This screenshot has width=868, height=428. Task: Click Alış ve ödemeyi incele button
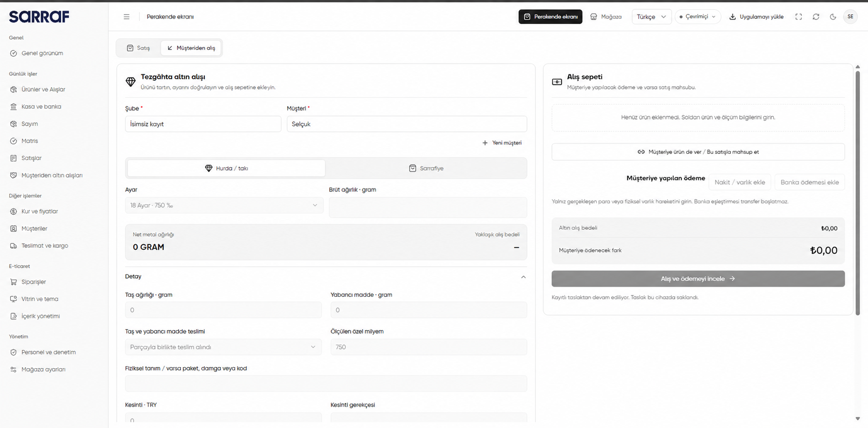point(698,279)
